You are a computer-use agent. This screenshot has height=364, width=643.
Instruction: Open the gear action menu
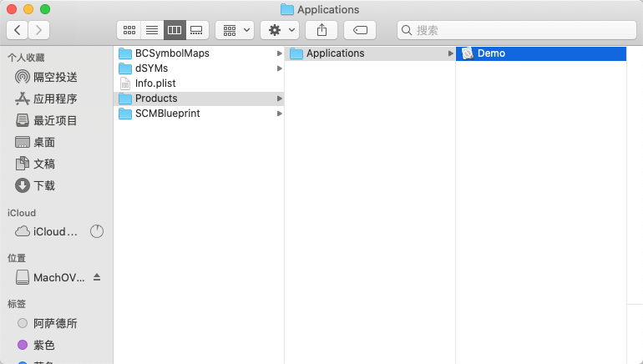coord(280,30)
